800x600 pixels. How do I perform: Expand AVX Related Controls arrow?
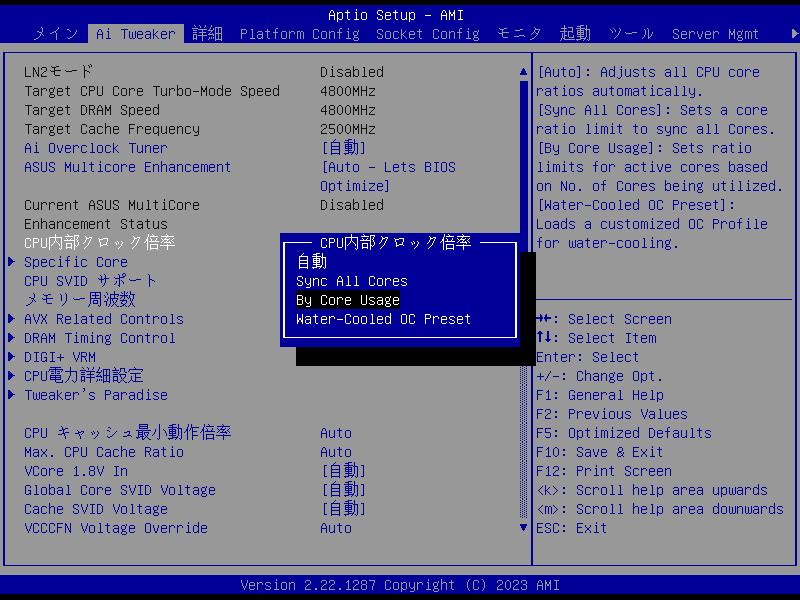coord(12,319)
